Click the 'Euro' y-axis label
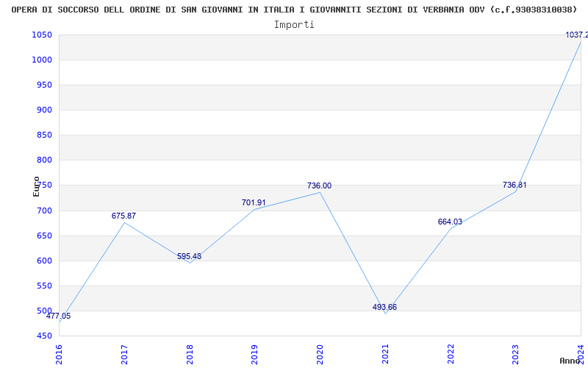 pos(36,186)
